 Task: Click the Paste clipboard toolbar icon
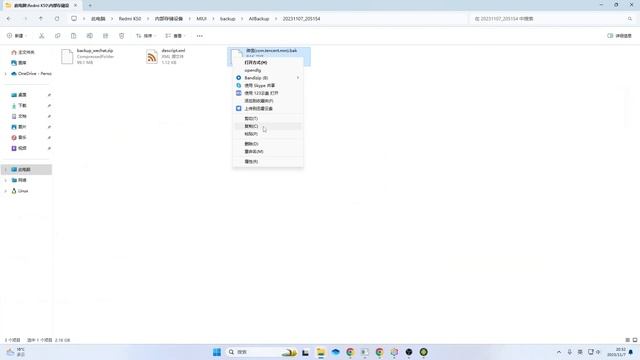(73, 36)
